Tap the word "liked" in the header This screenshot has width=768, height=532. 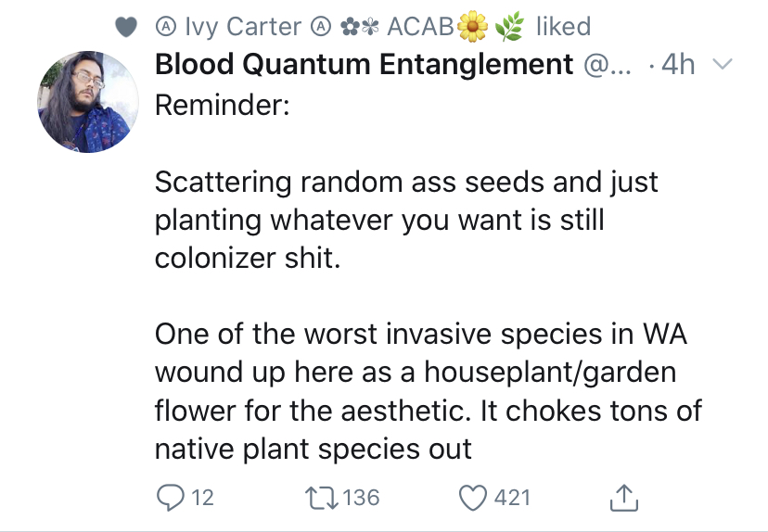pos(563,27)
